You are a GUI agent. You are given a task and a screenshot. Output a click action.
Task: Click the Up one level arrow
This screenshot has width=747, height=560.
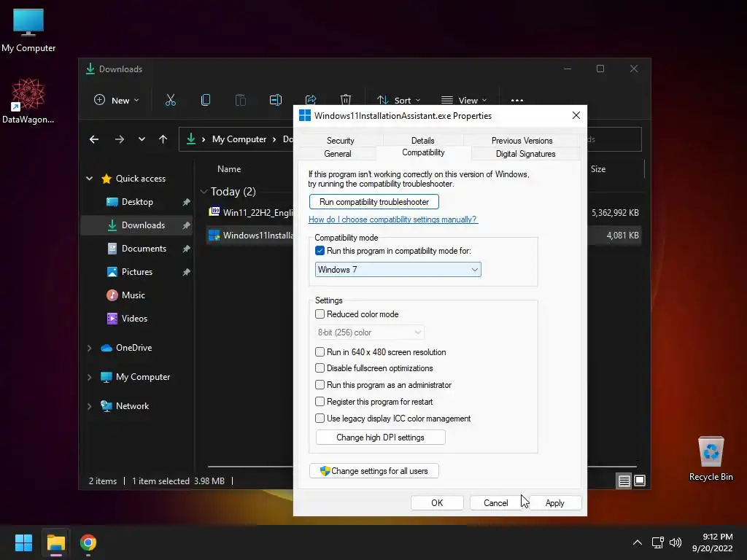point(163,139)
